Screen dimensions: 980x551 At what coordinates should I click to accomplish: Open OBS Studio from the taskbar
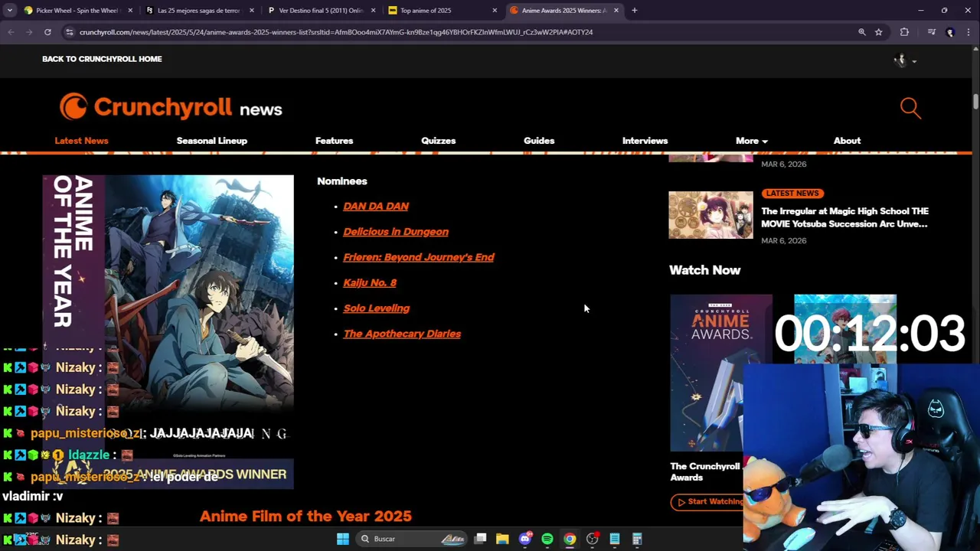[592, 539]
